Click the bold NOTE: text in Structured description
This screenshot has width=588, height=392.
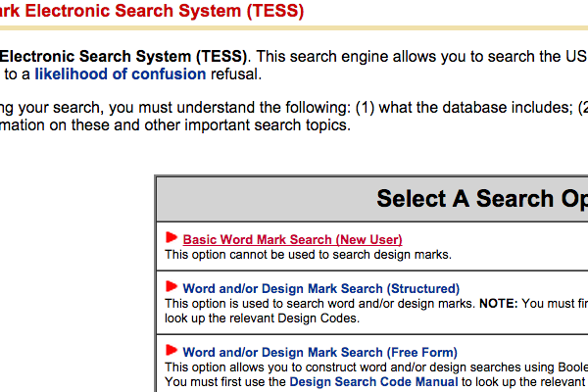coord(499,303)
